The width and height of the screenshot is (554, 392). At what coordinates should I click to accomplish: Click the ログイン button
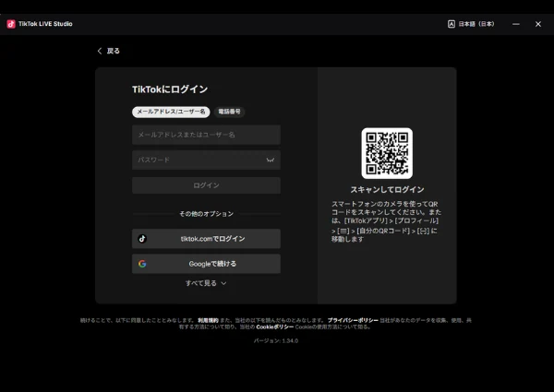pyautogui.click(x=206, y=185)
